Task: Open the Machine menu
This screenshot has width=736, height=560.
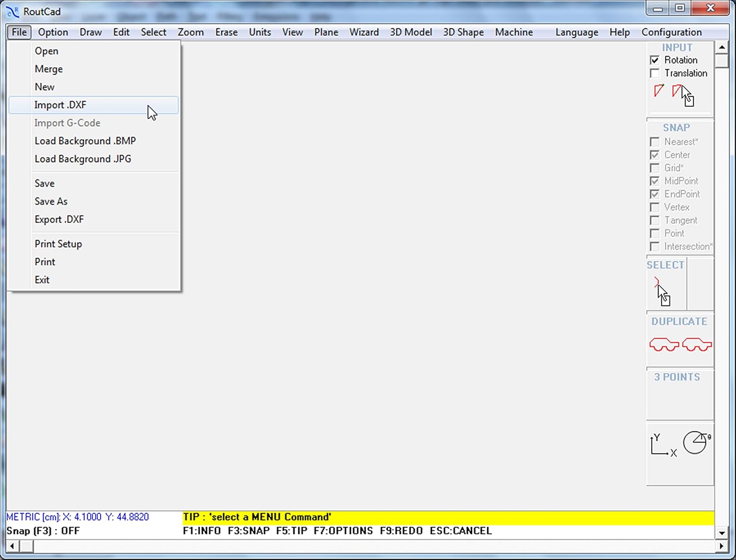Action: point(514,32)
